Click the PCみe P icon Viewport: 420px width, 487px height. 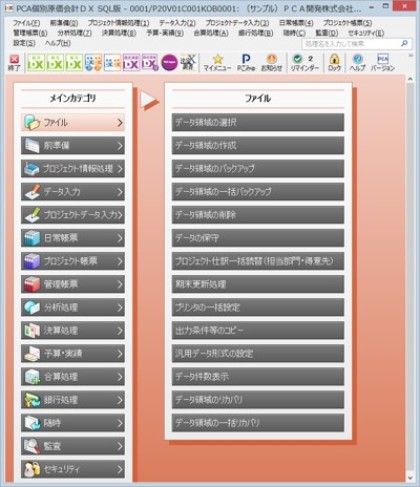[246, 63]
